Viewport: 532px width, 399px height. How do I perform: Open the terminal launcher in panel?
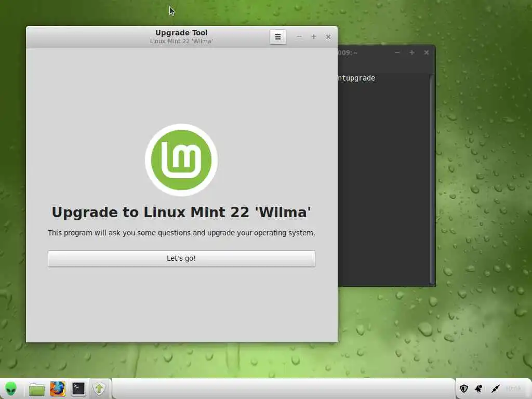click(x=78, y=389)
